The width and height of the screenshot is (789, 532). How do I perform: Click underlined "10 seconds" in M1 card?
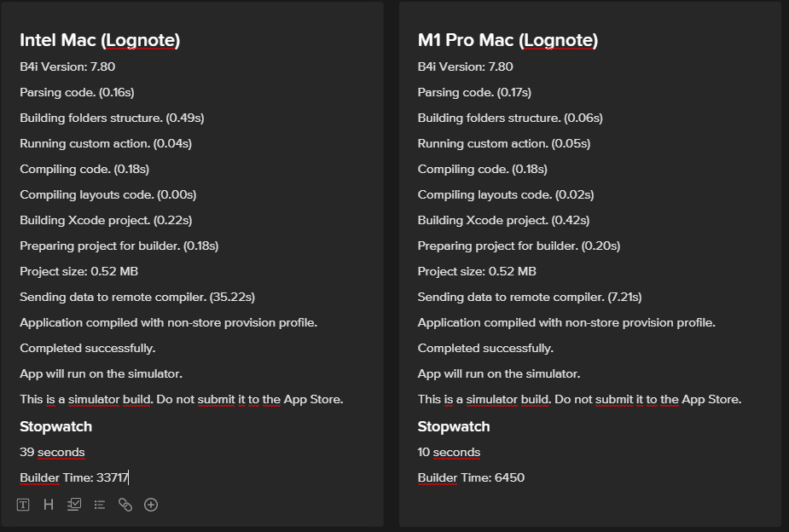[448, 452]
